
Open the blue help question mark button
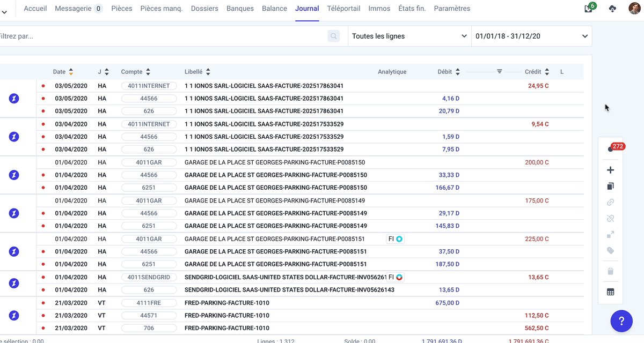coord(621,321)
